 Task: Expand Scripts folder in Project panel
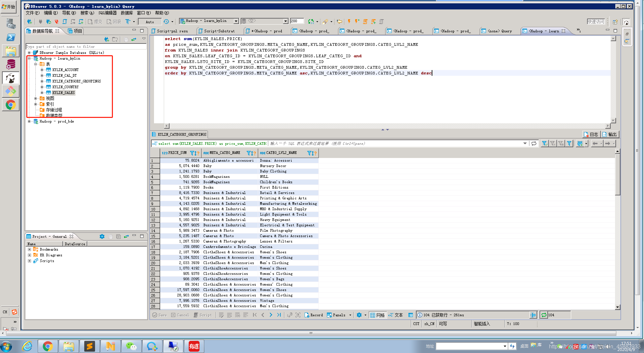click(x=30, y=261)
